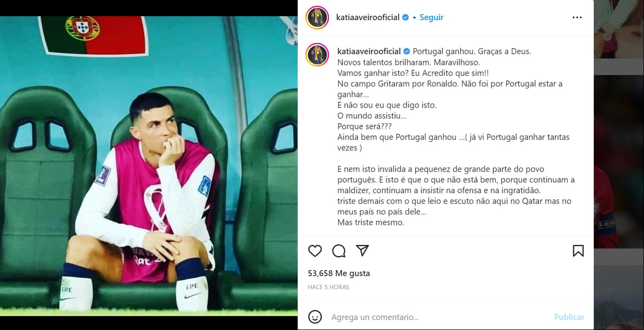View the 53,658 Me gusta likes list
This screenshot has width=644, height=330.
pos(339,273)
